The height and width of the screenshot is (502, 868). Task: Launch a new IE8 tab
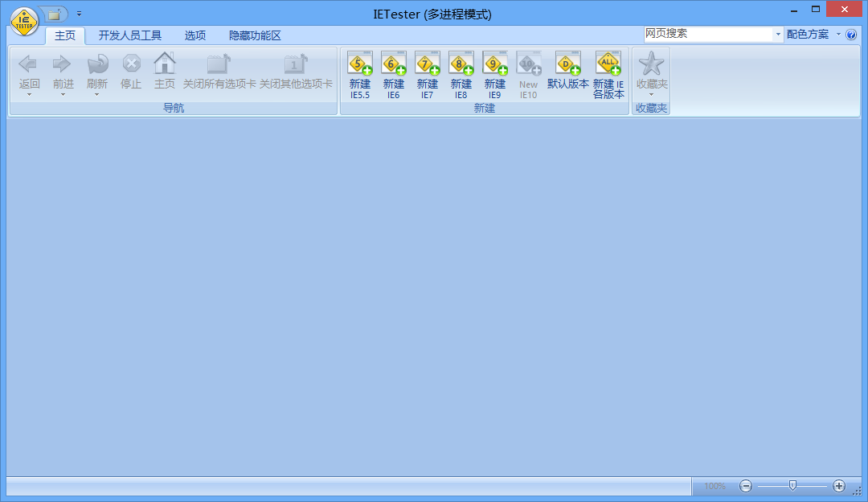click(461, 64)
